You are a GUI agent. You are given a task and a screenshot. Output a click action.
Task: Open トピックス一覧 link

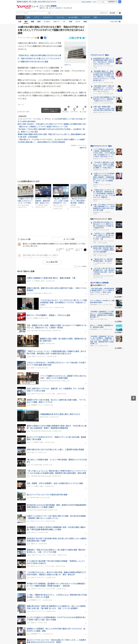click(115, 21)
